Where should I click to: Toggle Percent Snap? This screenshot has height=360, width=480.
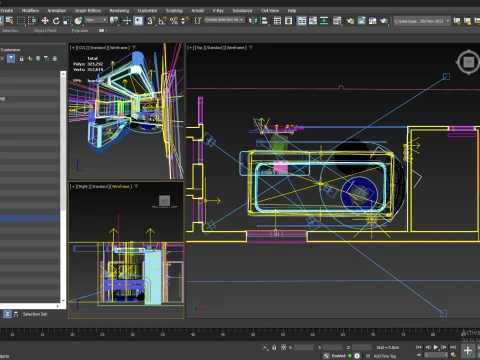coord(174,21)
